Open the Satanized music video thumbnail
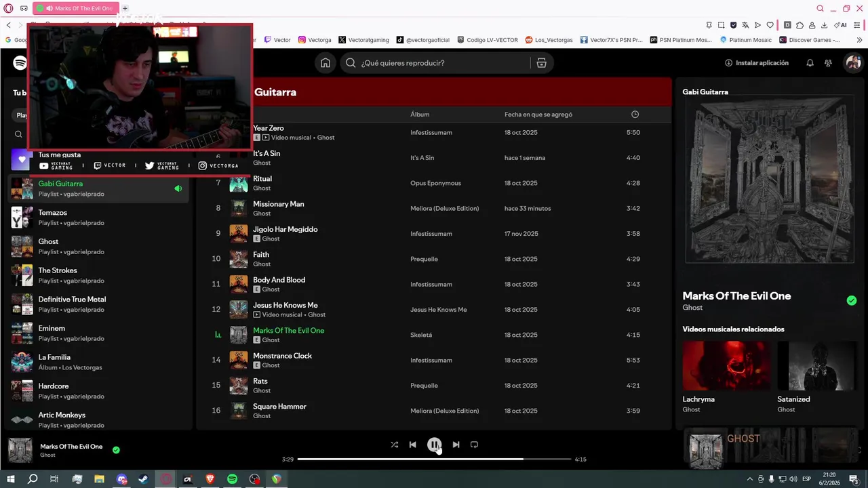Viewport: 868px width, 488px height. pos(816,365)
